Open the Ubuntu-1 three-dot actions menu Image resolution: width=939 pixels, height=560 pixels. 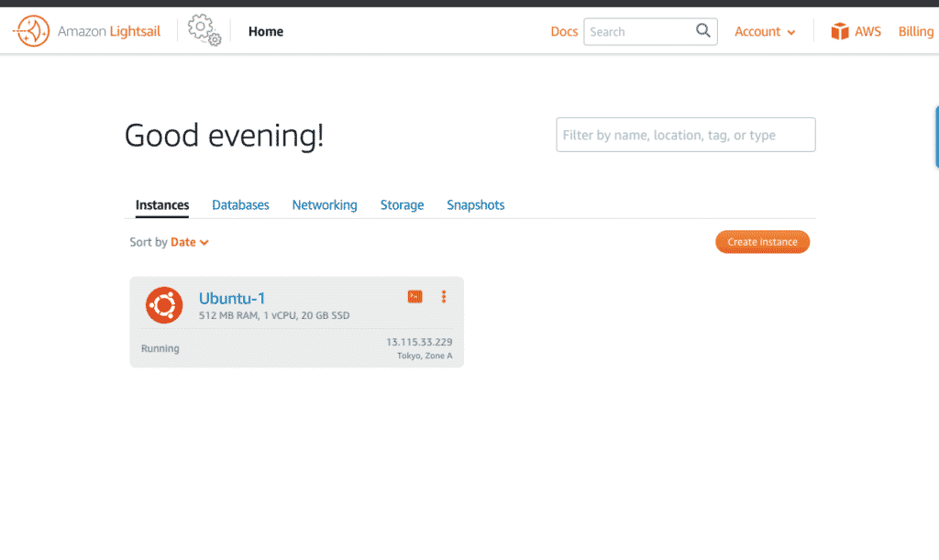444,297
